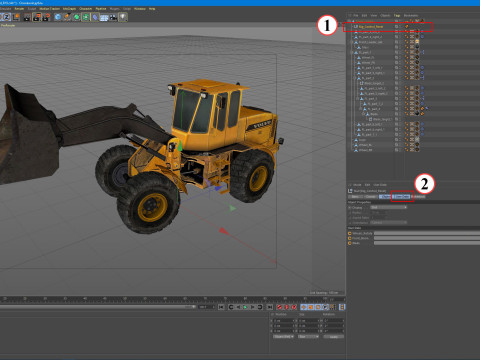Click the orange tag on the Rig_Control_Base row

[407, 27]
